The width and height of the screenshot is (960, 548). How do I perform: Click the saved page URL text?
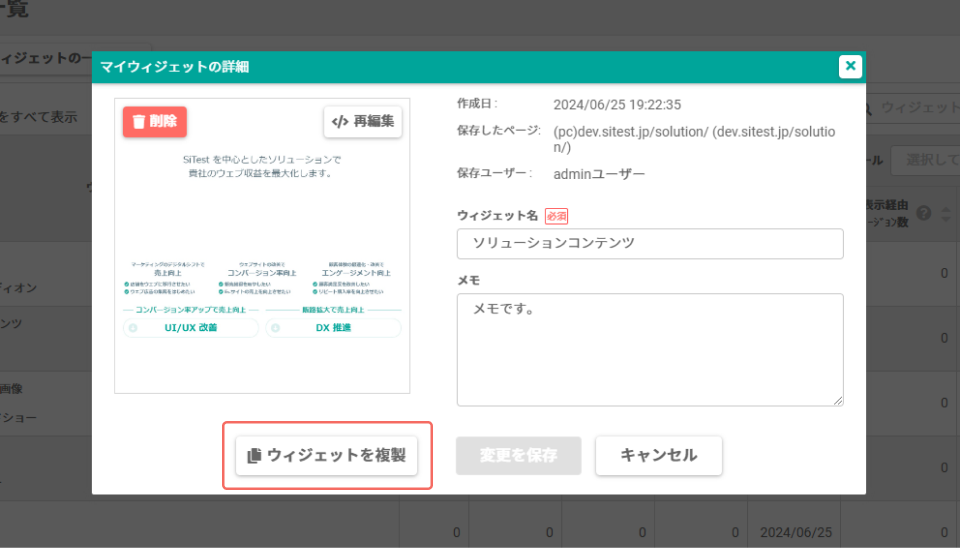pos(694,140)
